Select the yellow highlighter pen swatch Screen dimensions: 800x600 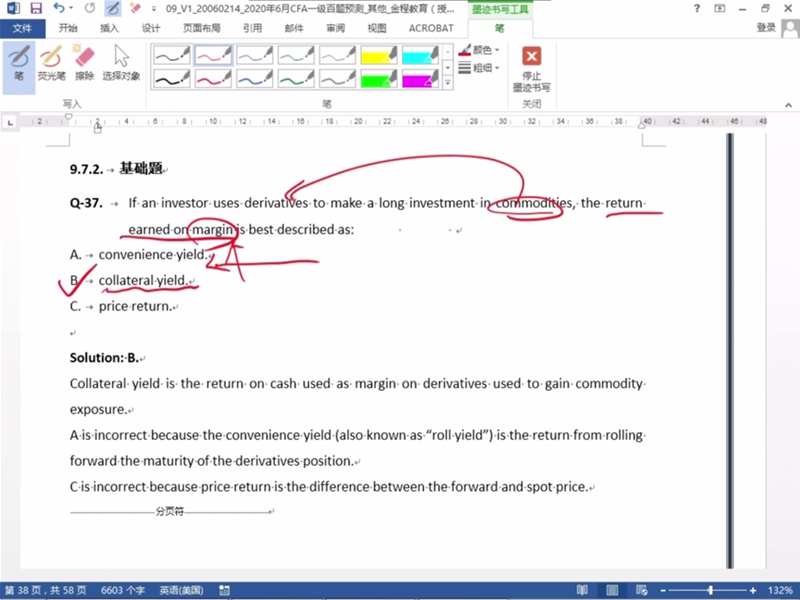pyautogui.click(x=381, y=54)
